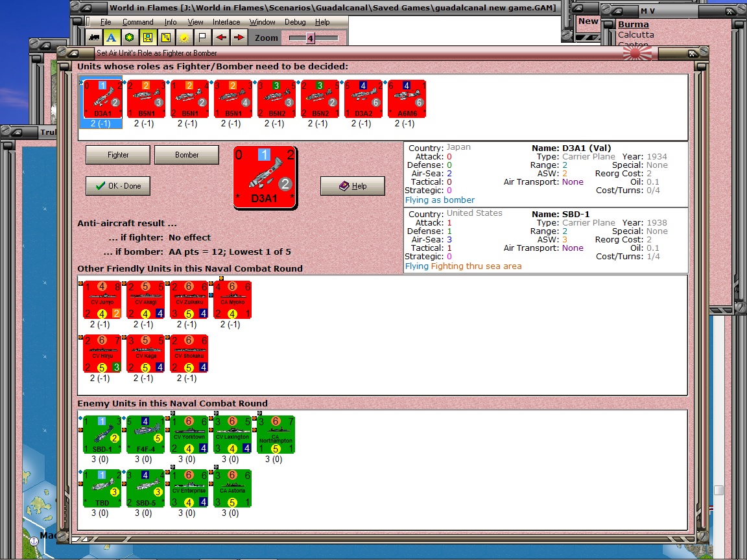Confirm with the OK - Done button

pos(117,186)
